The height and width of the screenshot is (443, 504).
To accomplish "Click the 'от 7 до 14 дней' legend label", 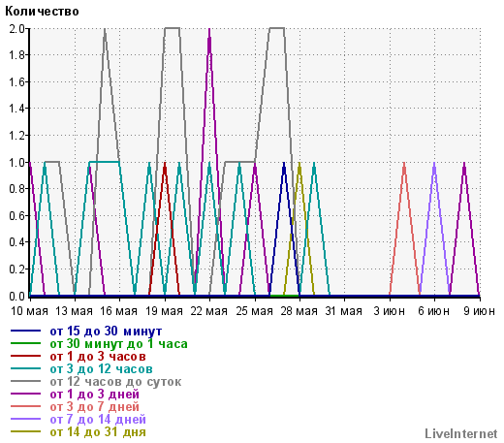I will (x=98, y=420).
